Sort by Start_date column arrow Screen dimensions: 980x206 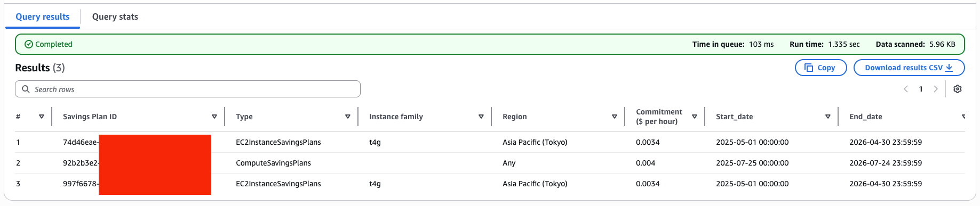(x=828, y=117)
